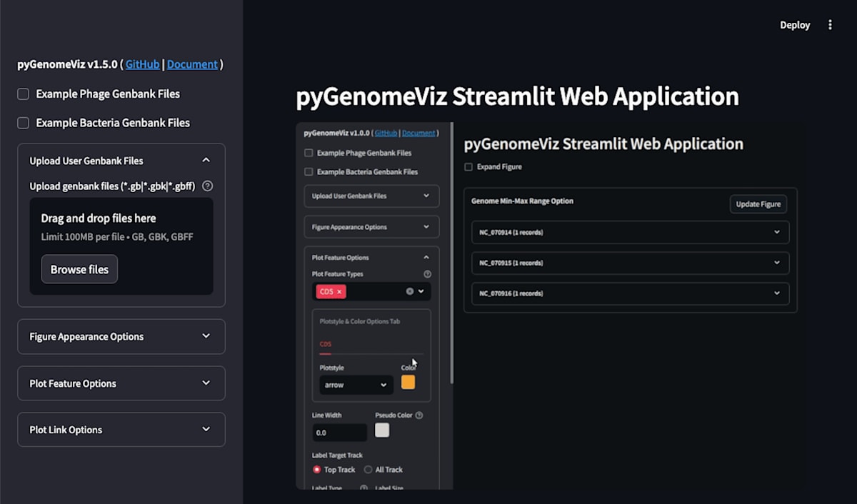Check Example Bacteria Genbank Files in the embedded image
Screen dimensions: 857x504
tap(309, 172)
